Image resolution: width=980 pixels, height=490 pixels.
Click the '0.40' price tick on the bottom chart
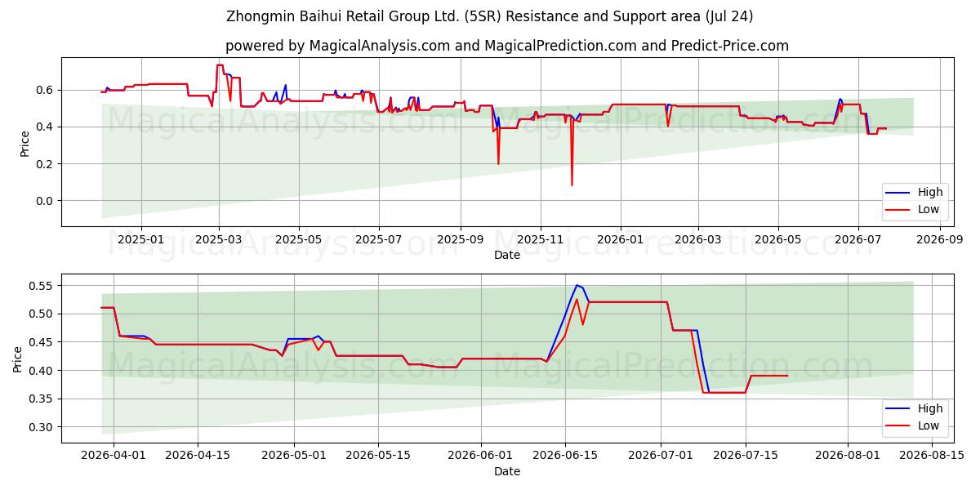point(42,371)
